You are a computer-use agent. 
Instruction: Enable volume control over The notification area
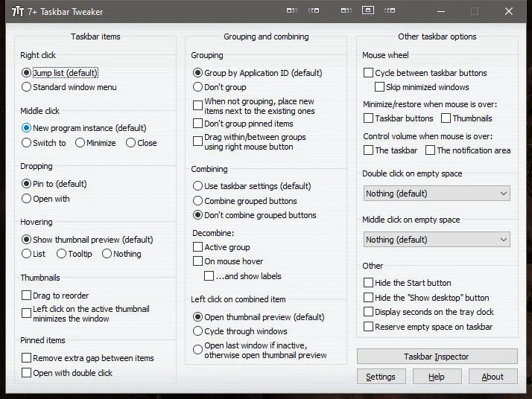tap(468, 150)
